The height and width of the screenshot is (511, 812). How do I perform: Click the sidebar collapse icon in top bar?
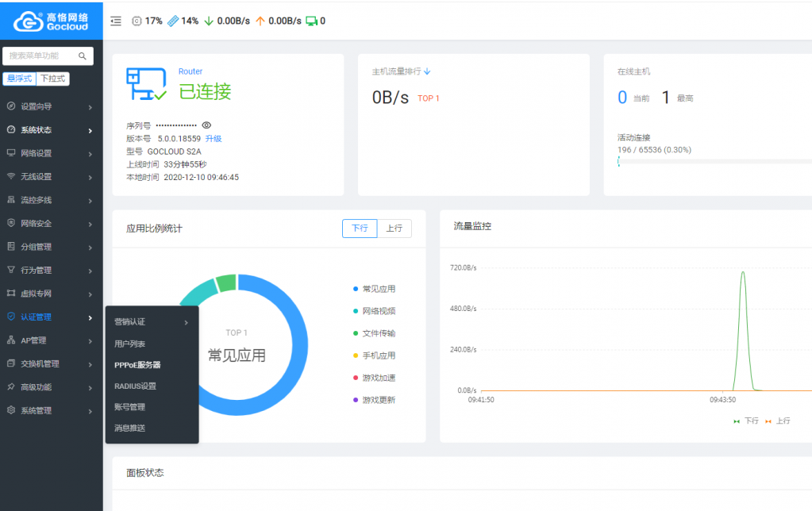tap(116, 21)
